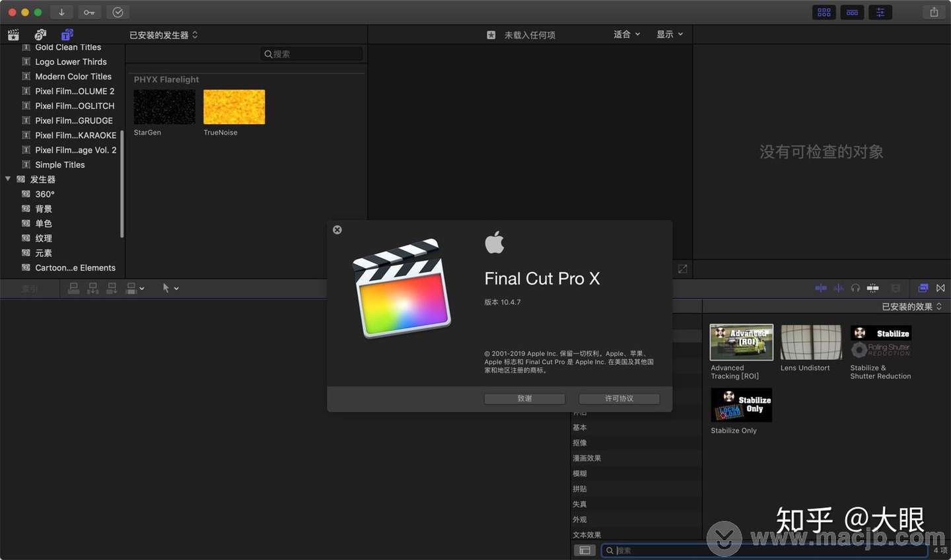Image resolution: width=951 pixels, height=560 pixels.
Task: Click the 索引 timeline index button
Action: coord(30,289)
